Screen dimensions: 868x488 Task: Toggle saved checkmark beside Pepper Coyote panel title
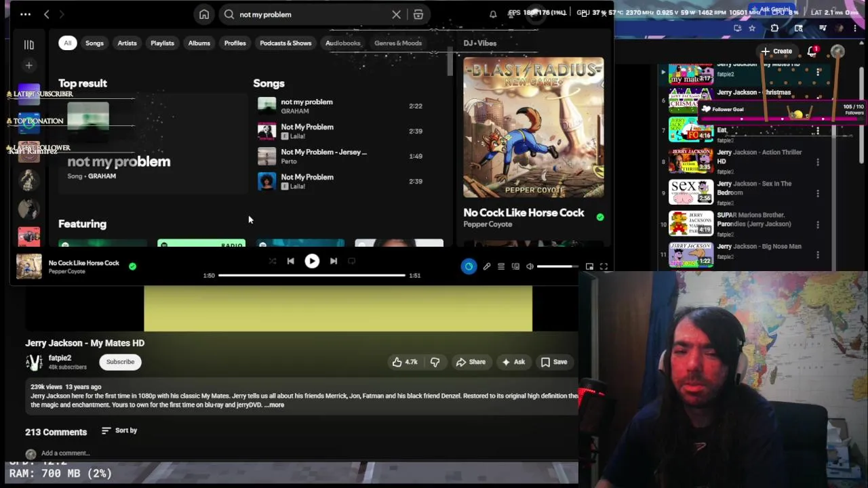point(599,218)
